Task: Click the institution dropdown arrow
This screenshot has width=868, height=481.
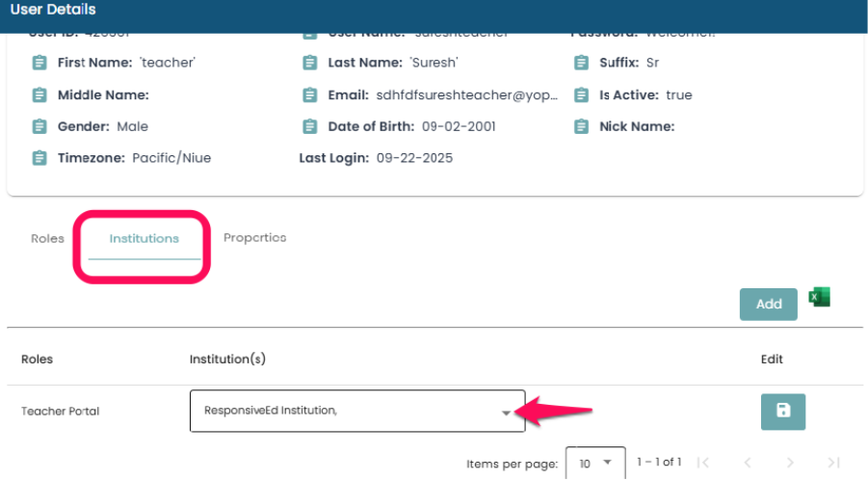Action: click(506, 413)
